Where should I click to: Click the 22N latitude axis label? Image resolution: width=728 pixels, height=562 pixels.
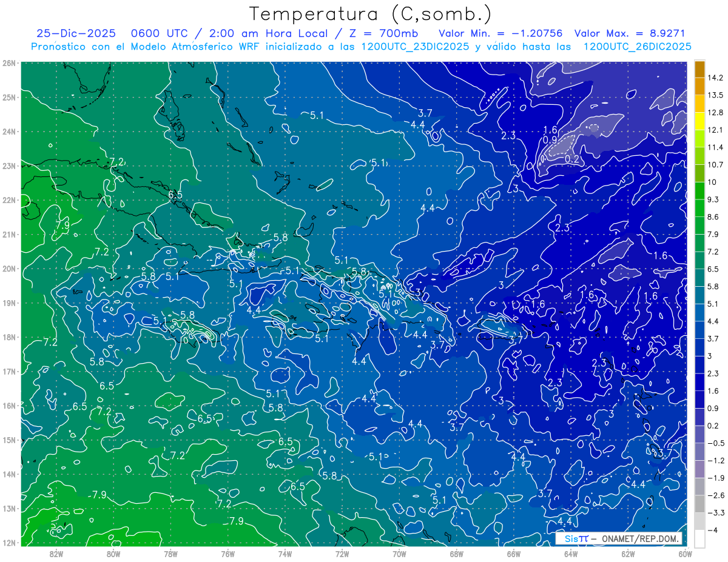pos(9,200)
